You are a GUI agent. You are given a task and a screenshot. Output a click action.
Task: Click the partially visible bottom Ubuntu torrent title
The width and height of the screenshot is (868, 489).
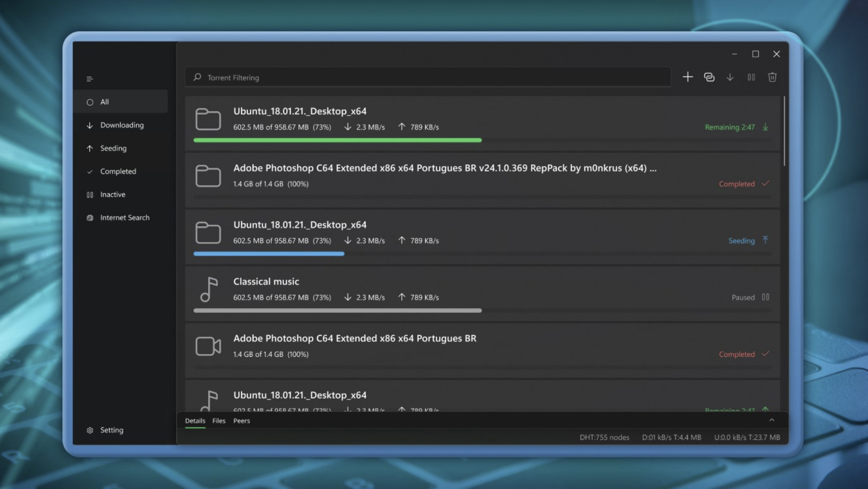coord(300,395)
